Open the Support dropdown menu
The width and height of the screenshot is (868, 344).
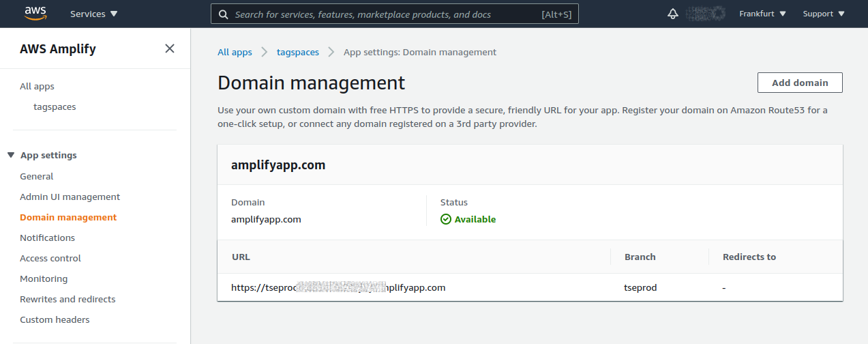pos(824,14)
